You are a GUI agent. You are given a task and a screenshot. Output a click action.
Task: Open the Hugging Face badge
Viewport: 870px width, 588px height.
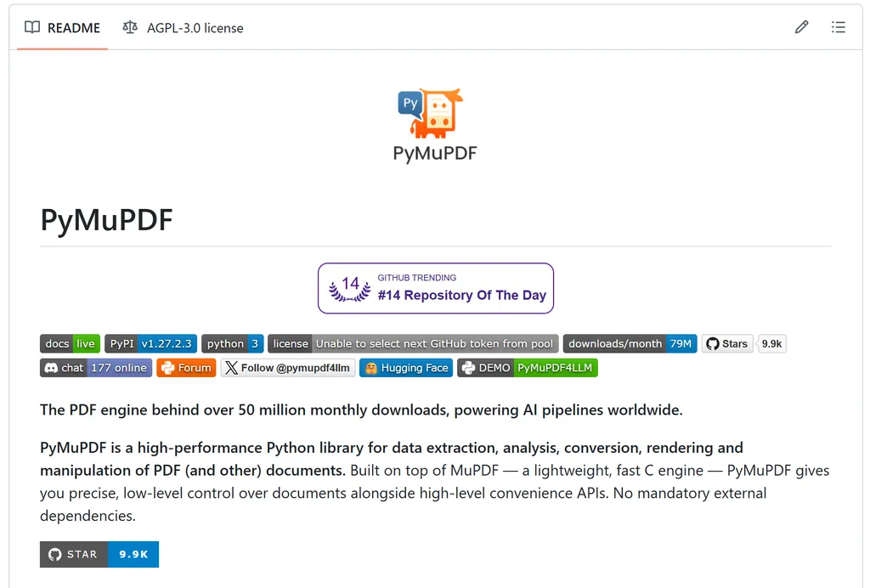point(406,368)
